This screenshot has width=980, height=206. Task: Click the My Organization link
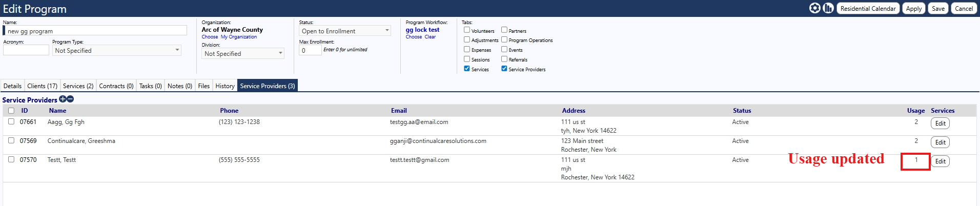click(239, 37)
